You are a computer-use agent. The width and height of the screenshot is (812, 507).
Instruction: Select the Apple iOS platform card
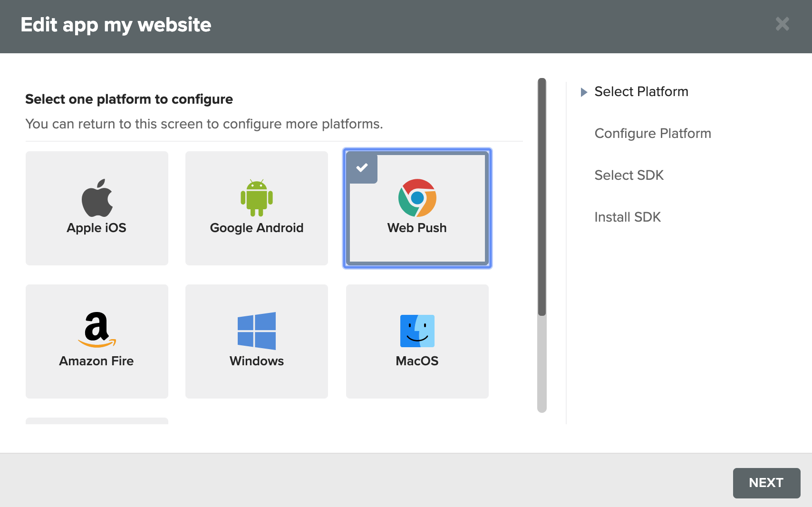tap(97, 208)
